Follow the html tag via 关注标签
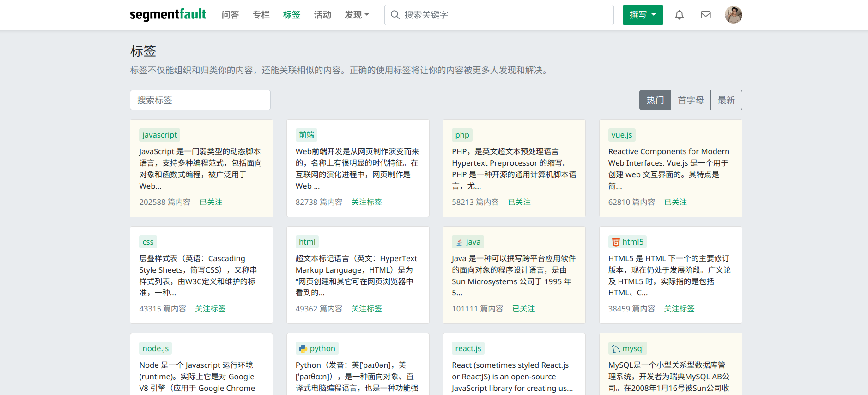The image size is (868, 395). coord(366,309)
